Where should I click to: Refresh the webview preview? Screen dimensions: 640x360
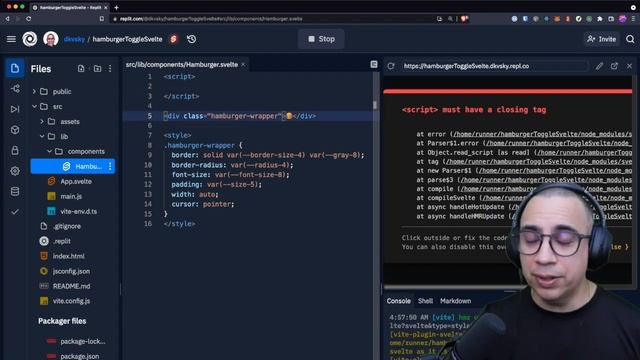[391, 66]
